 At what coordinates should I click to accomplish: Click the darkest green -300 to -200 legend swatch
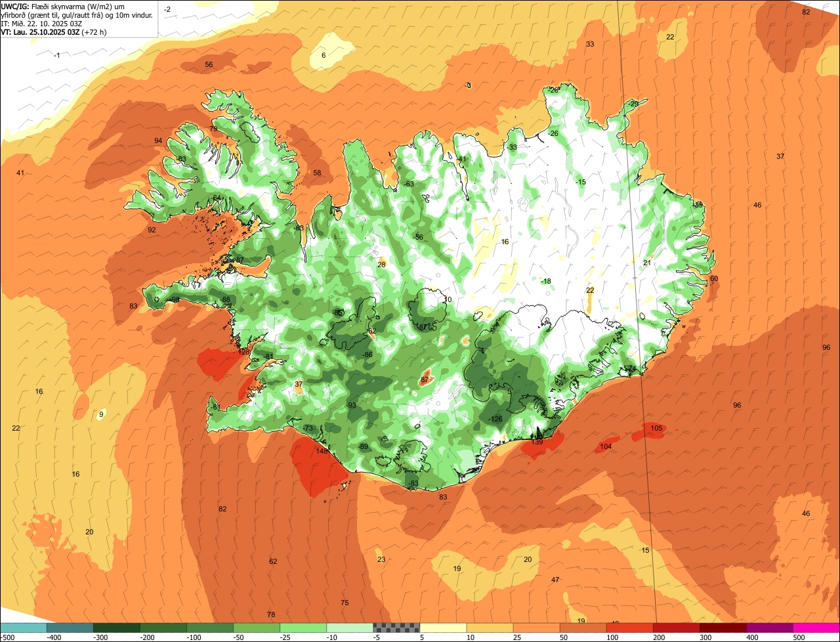point(116,628)
